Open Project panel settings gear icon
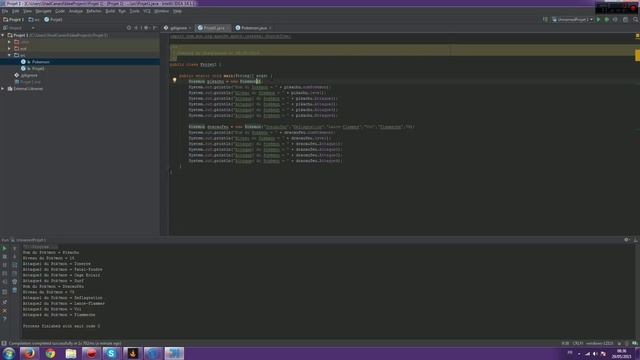Image resolution: width=640 pixels, height=360 pixels. point(146,28)
